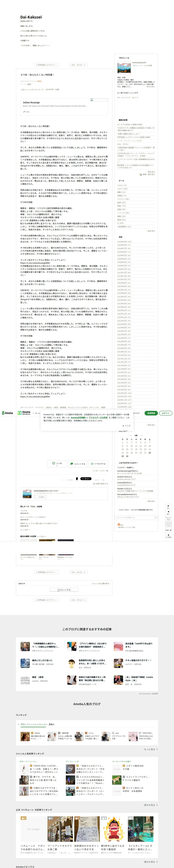Open the アクセスデータの利用 link
Image resolution: width=174 pixels, height=868 pixels.
coord(98,418)
